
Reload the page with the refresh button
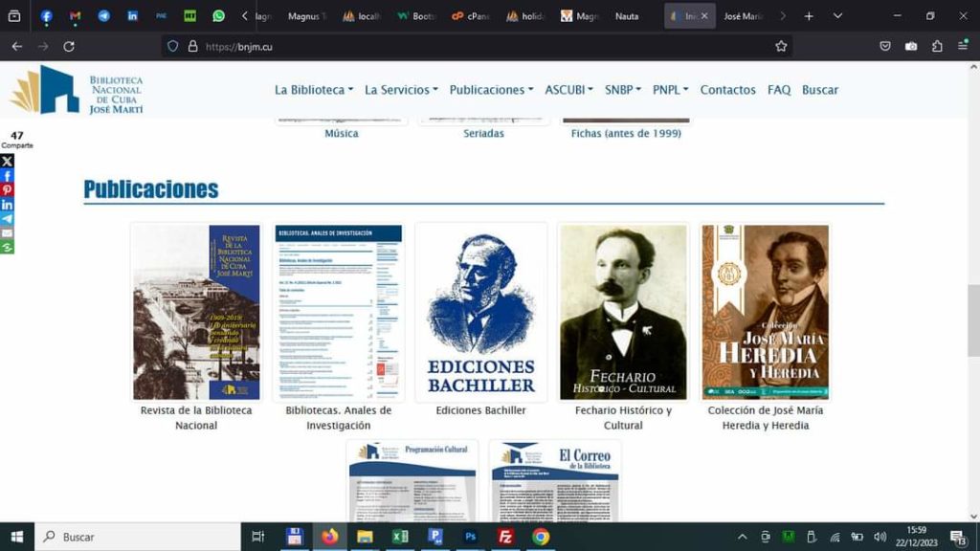[69, 46]
